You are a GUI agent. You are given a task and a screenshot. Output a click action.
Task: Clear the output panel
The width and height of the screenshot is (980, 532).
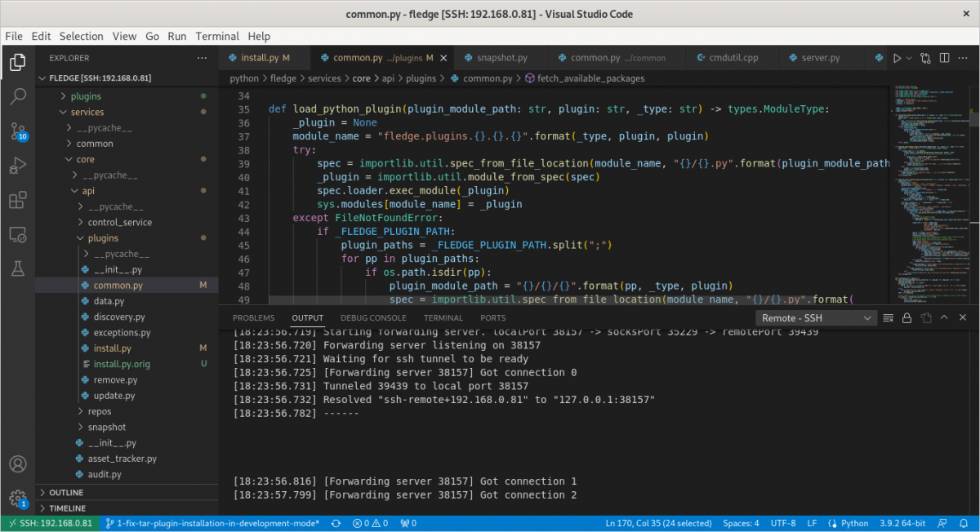888,317
